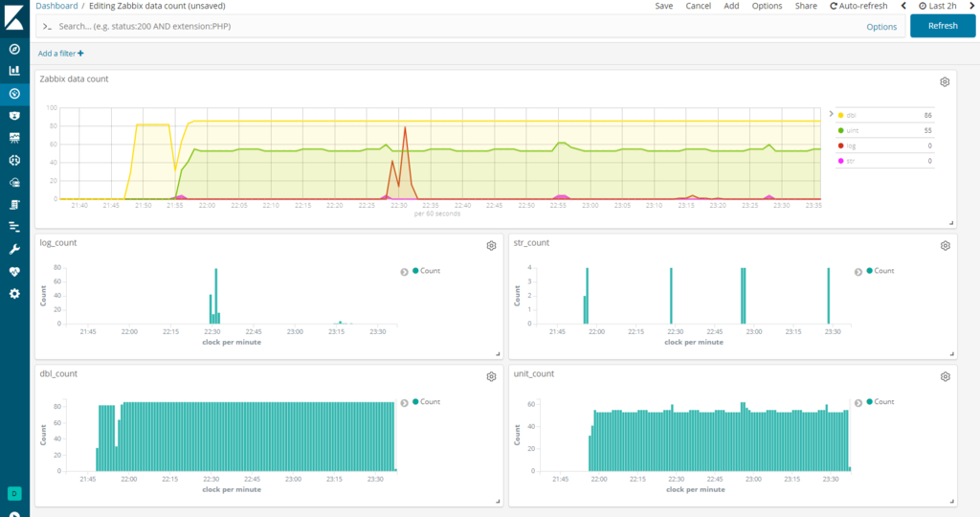The width and height of the screenshot is (980, 517).
Task: Click the red log legend swatch
Action: [840, 146]
